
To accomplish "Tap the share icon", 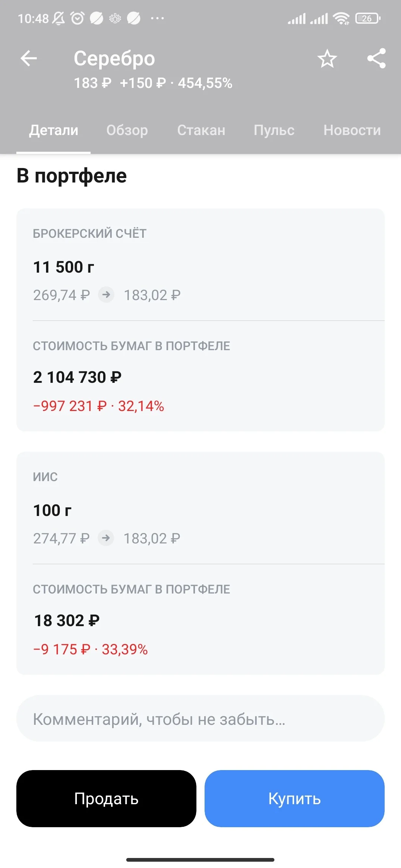I will point(376,58).
